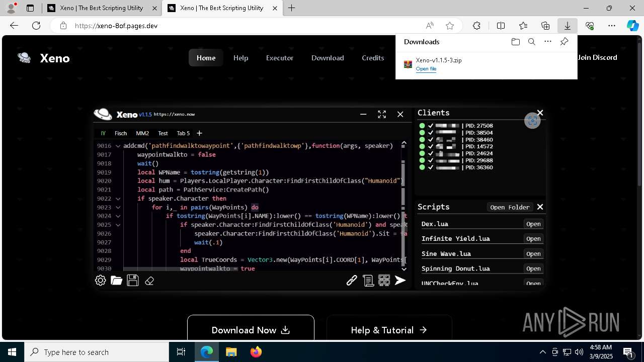Image resolution: width=644 pixels, height=362 pixels.
Task: Toggle checkbox for client PID 38460
Action: coord(431,140)
